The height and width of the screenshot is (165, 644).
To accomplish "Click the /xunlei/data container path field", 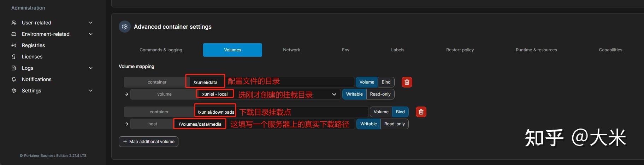I will [272, 82].
